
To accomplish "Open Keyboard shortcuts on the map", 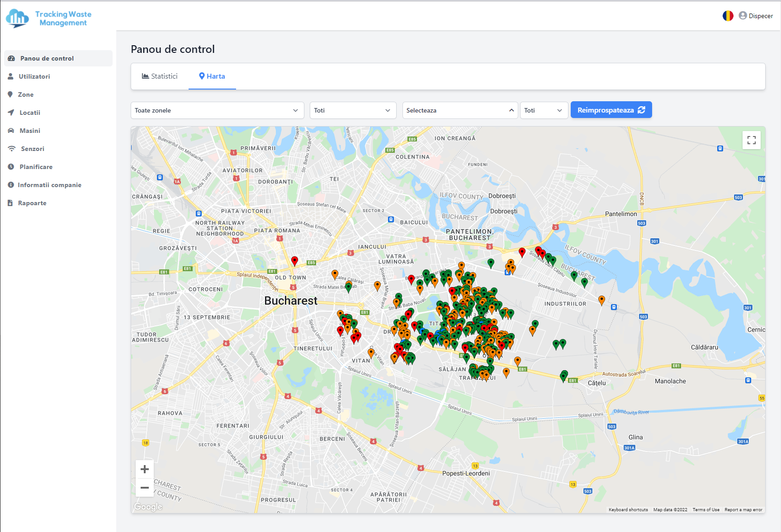I will tap(628, 509).
